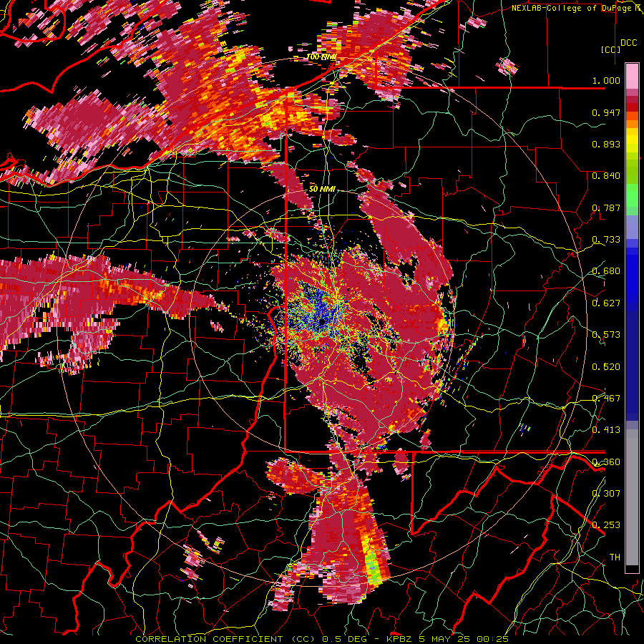Select the 0.947 value on the scale
The image size is (644, 644).
click(x=606, y=112)
